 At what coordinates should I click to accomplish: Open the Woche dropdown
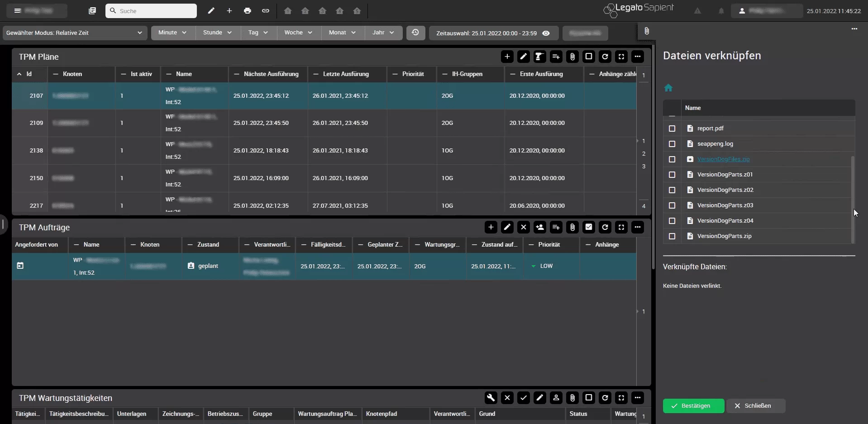pyautogui.click(x=298, y=33)
